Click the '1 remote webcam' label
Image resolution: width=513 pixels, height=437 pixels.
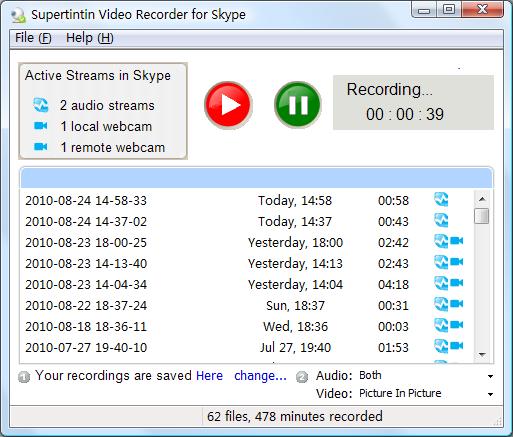click(113, 147)
